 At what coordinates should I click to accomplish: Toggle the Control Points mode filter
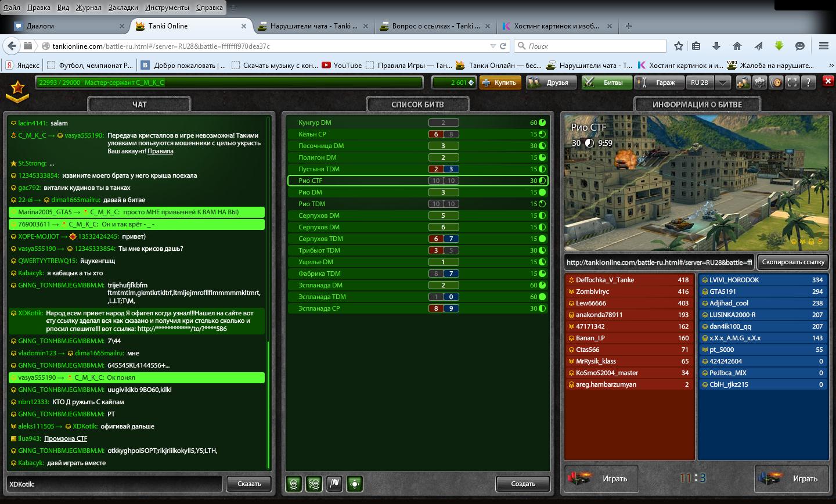[355, 483]
